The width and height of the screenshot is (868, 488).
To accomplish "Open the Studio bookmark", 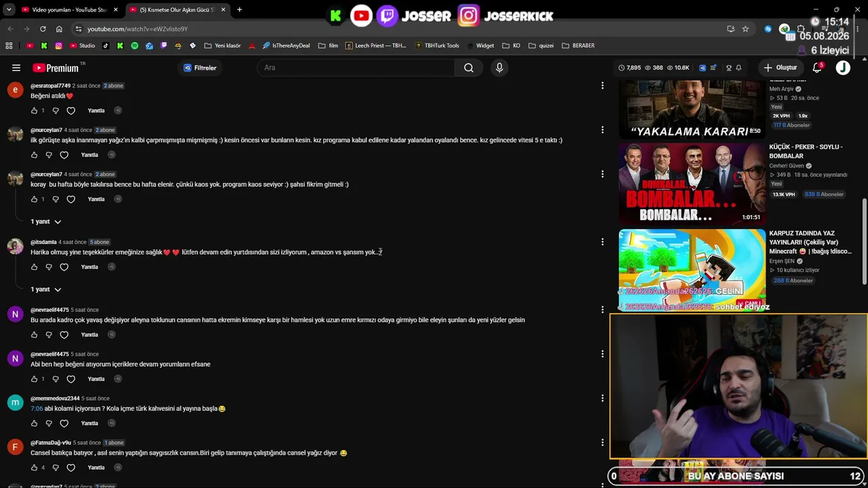I will pos(81,45).
